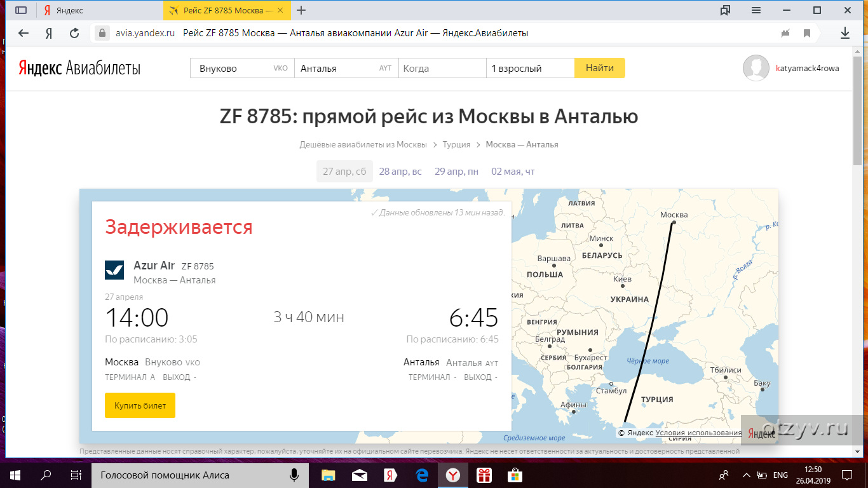Switch to Yandex Browser taskbar icon
The image size is (868, 488).
[x=452, y=475]
